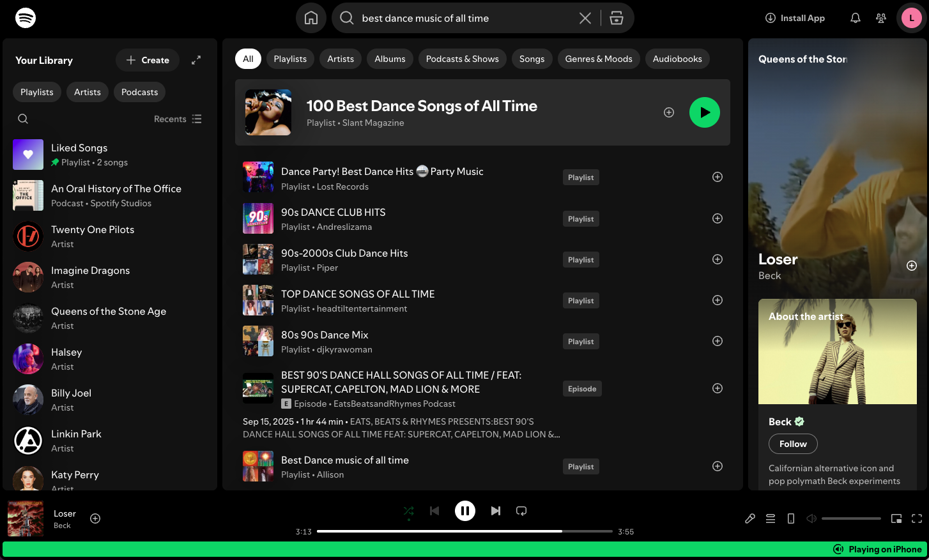Viewport: 929px width, 560px height.
Task: Show lyrics microphone icon
Action: [750, 518]
